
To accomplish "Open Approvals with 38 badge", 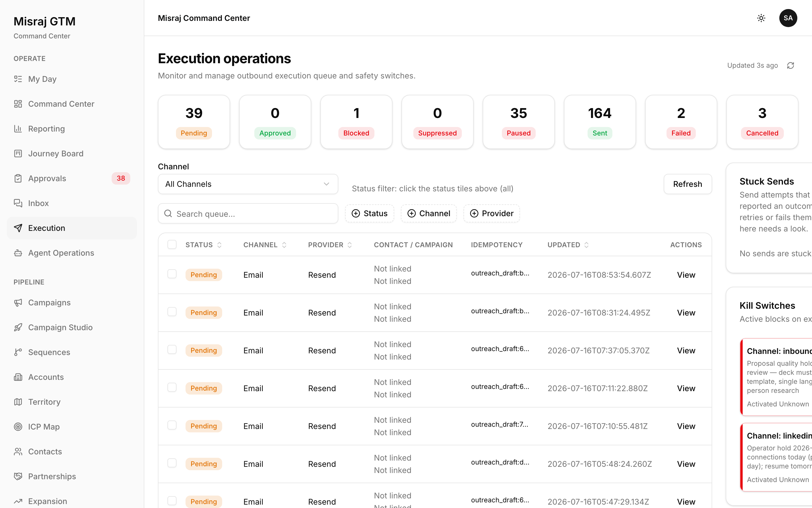I will (x=72, y=178).
